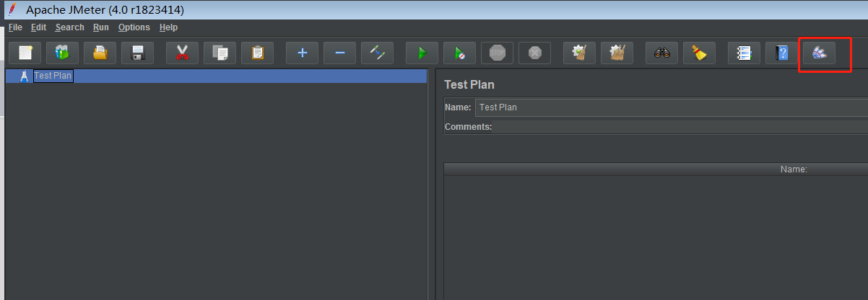Click the Shutdown test icon
The width and height of the screenshot is (868, 300).
pos(534,53)
